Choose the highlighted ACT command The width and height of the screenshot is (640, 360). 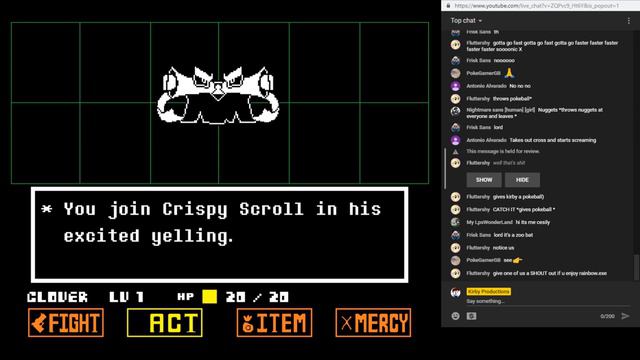coord(165,322)
